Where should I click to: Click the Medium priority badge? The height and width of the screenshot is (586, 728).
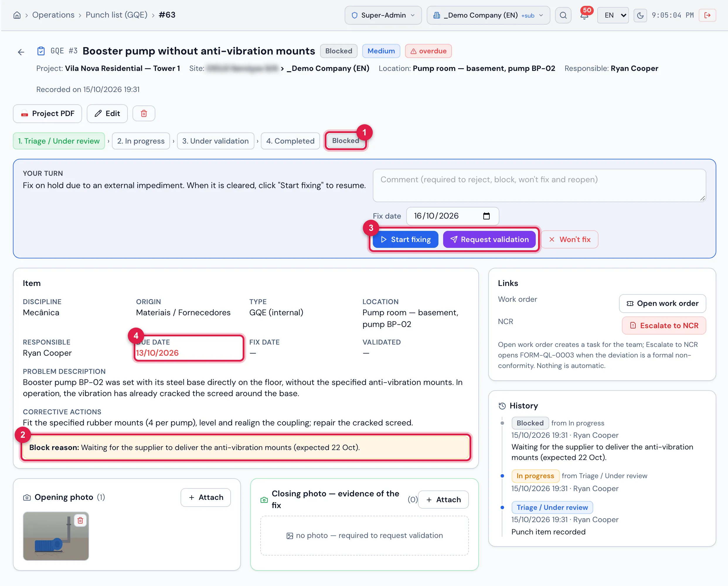pos(381,51)
